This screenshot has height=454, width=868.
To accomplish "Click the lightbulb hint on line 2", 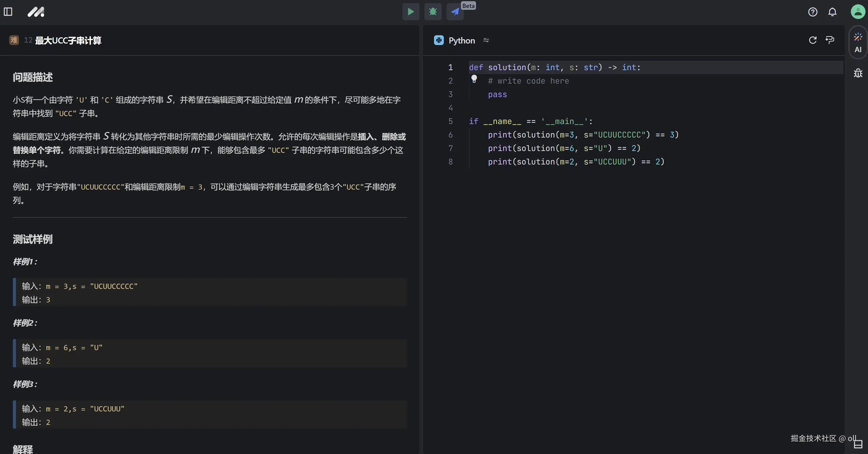I will [474, 79].
